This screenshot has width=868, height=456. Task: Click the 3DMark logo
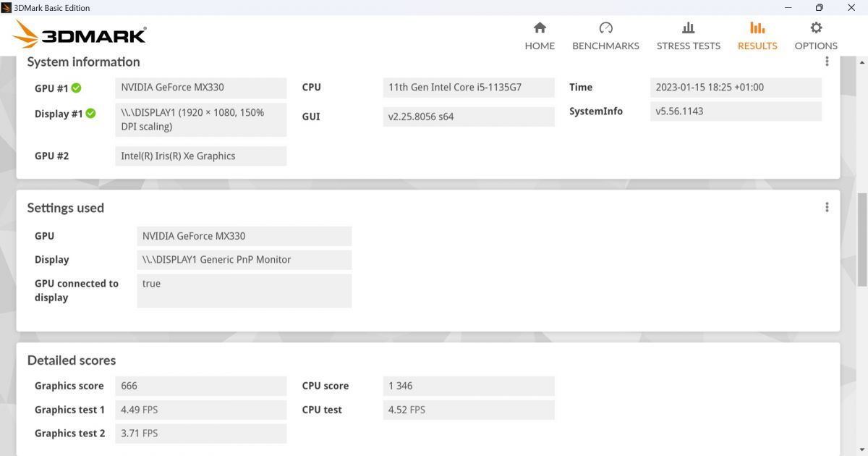(80, 34)
